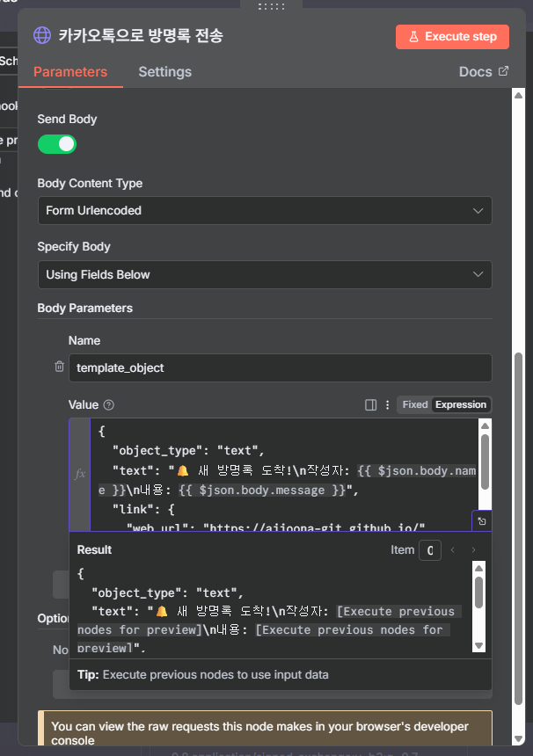Click the globe icon beside the node title
The height and width of the screenshot is (756, 533).
(x=42, y=36)
